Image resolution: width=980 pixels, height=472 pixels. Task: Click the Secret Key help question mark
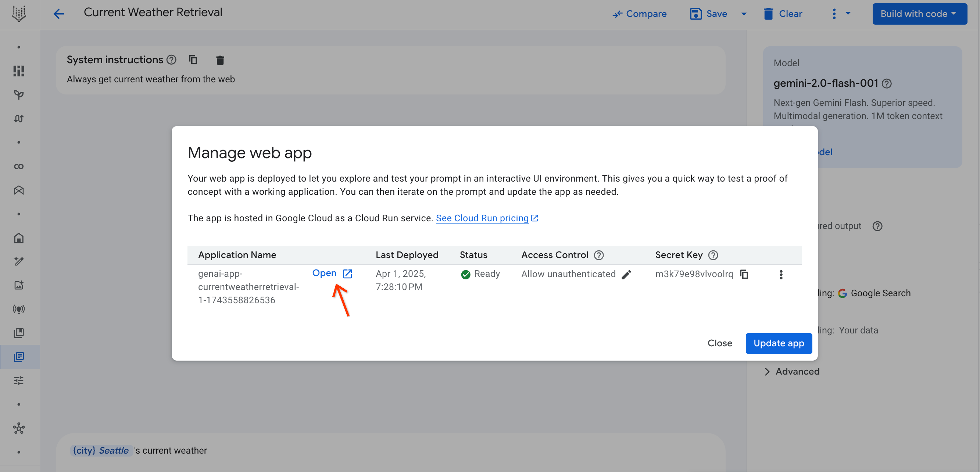[x=713, y=255]
